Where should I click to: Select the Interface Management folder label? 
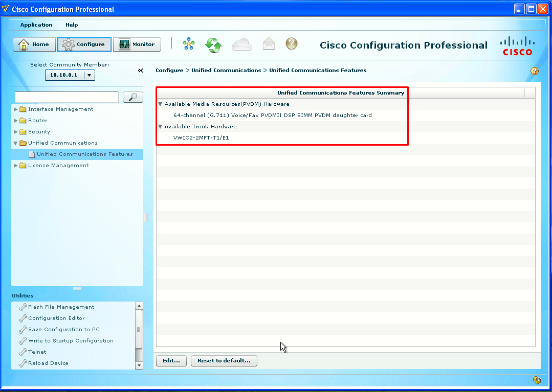pyautogui.click(x=60, y=109)
